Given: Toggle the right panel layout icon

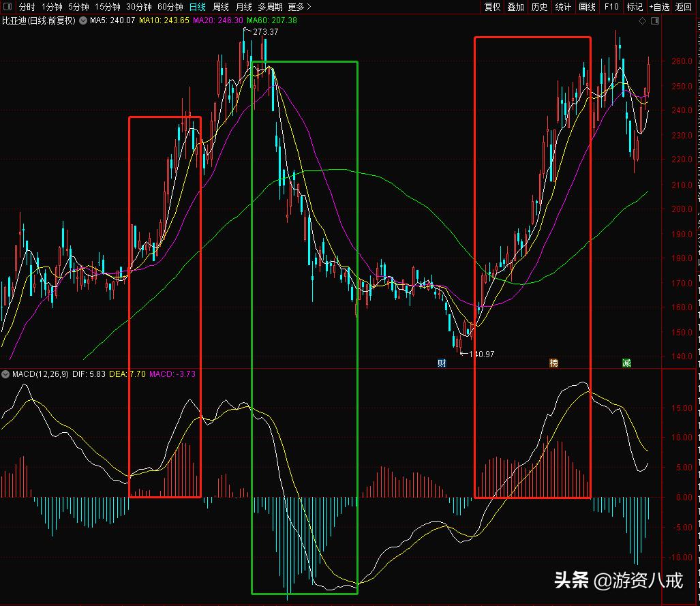Looking at the screenshot, I should [655, 21].
